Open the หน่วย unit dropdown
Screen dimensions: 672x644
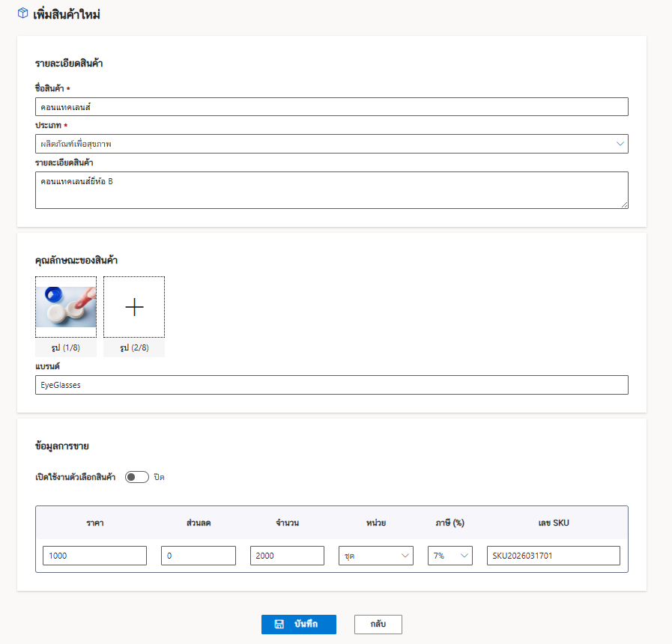[x=376, y=556]
